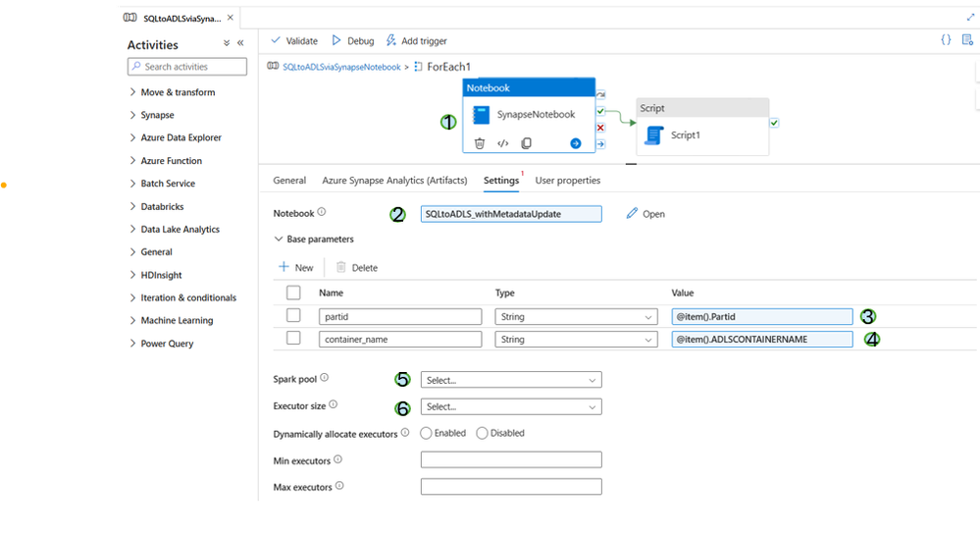Click the Max executors input
The image size is (980, 534).
pos(511,487)
